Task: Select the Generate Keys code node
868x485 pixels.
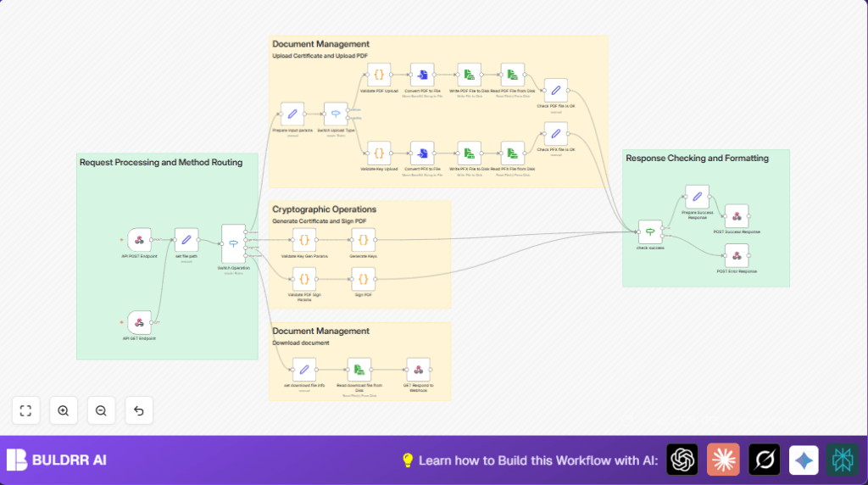Action: coord(363,240)
